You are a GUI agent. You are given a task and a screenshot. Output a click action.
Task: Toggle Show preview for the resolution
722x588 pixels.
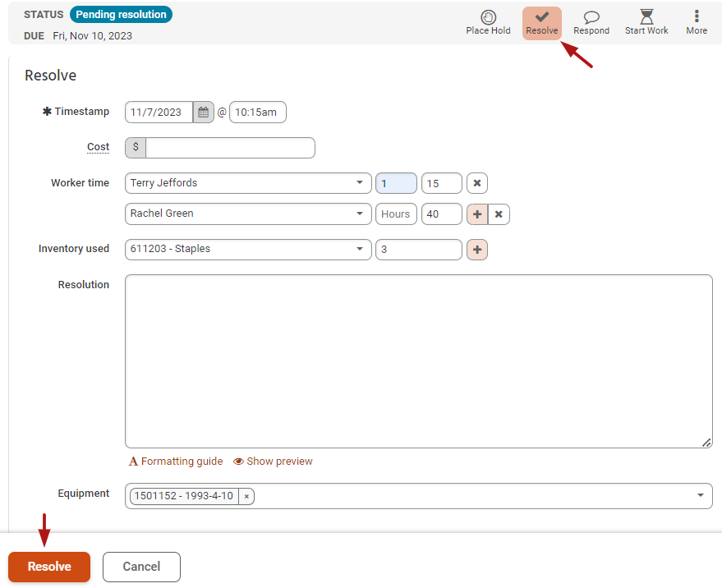(x=273, y=462)
